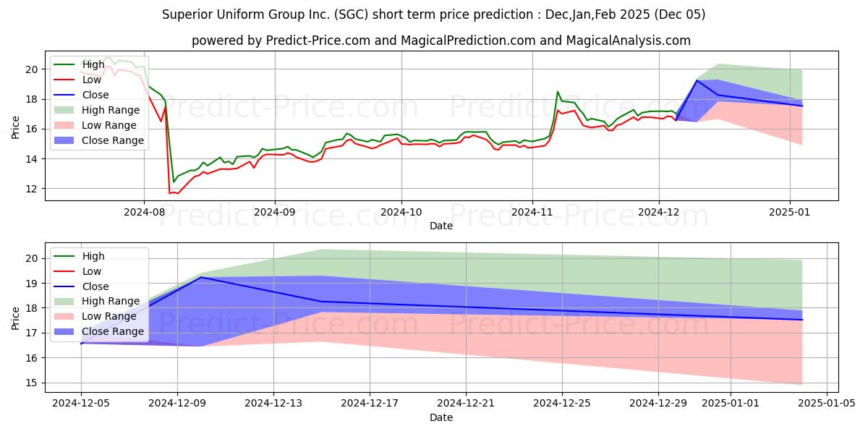Image resolution: width=868 pixels, height=434 pixels.
Task: Click the Date axis label under bottom chart
Action: coord(441,417)
